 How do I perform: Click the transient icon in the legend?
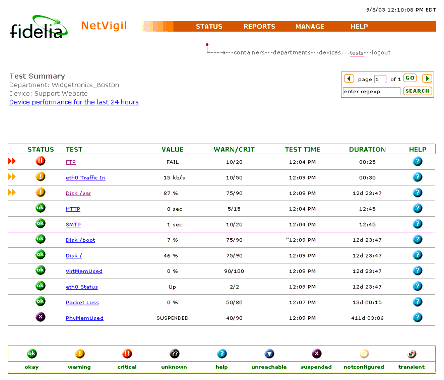point(412,354)
